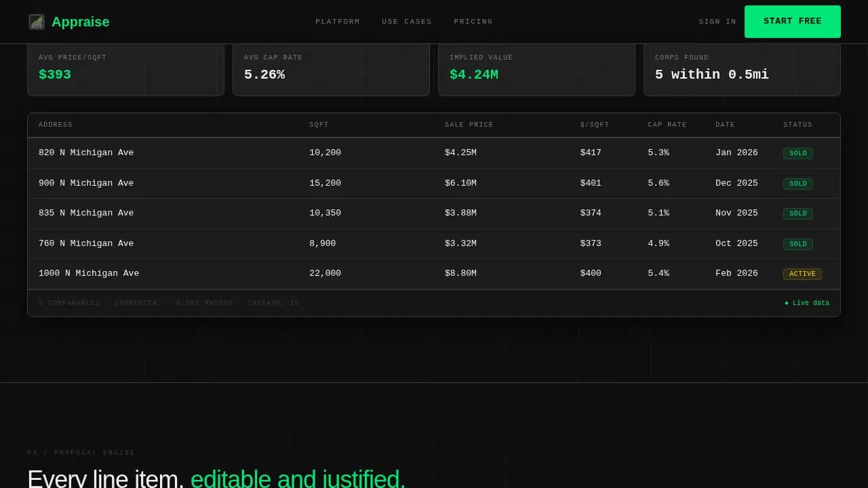This screenshot has width=868, height=488.
Task: Select the 1000 N Michigan Ave address
Action: [89, 274]
